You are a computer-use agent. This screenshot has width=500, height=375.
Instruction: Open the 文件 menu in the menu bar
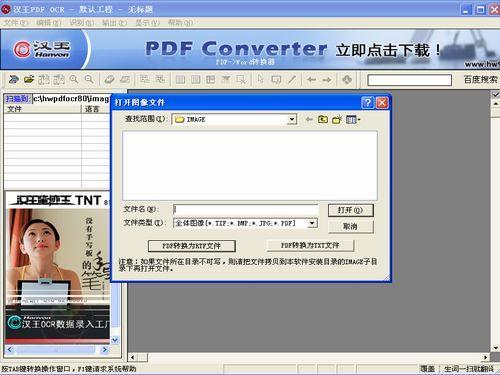[x=16, y=23]
